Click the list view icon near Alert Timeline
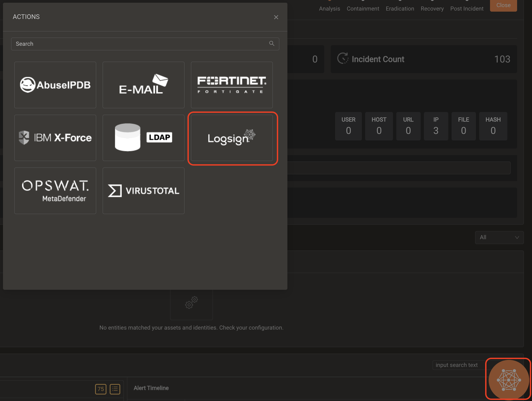532x401 pixels. click(x=115, y=389)
